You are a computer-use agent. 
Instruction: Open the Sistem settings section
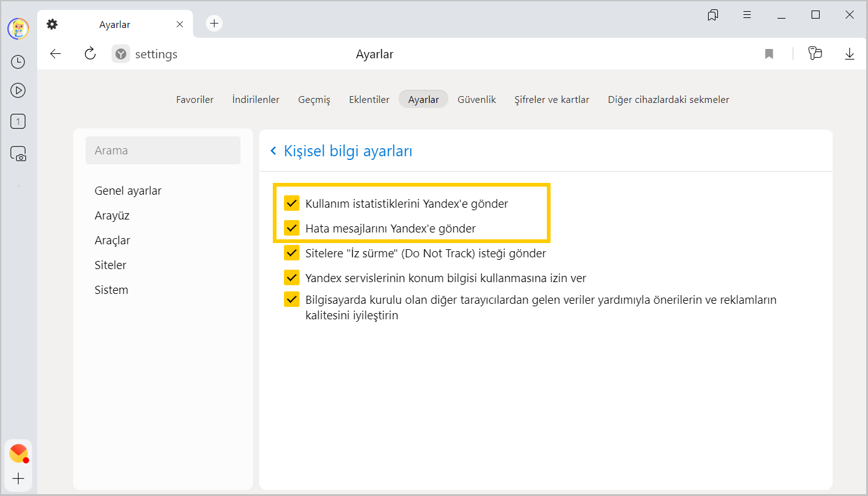pos(111,290)
